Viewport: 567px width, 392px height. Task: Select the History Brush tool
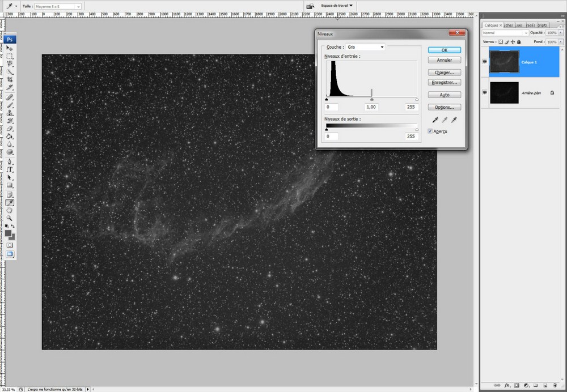10,121
